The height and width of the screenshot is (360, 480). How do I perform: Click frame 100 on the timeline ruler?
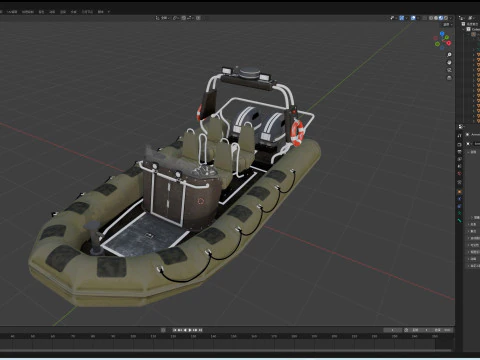133,337
